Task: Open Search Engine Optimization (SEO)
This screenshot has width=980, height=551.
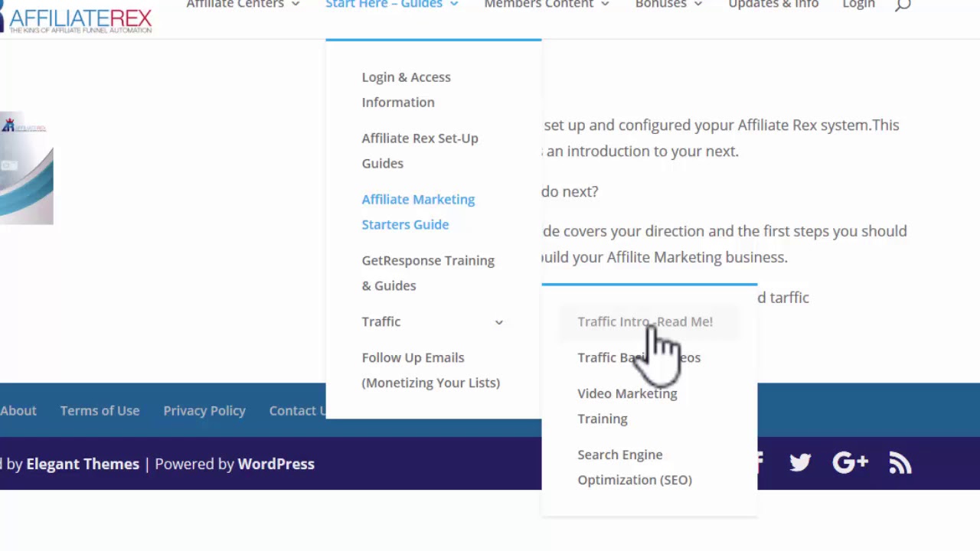Action: coord(635,467)
